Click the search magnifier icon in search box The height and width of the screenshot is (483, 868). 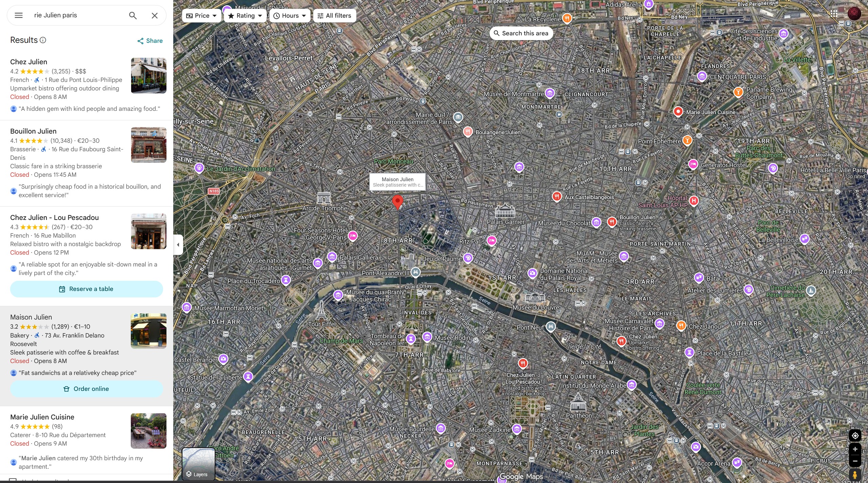tap(133, 15)
